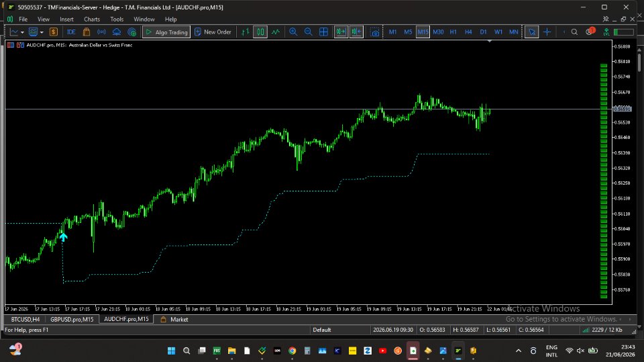
Task: Open the New Order ticket icon
Action: (x=197, y=32)
